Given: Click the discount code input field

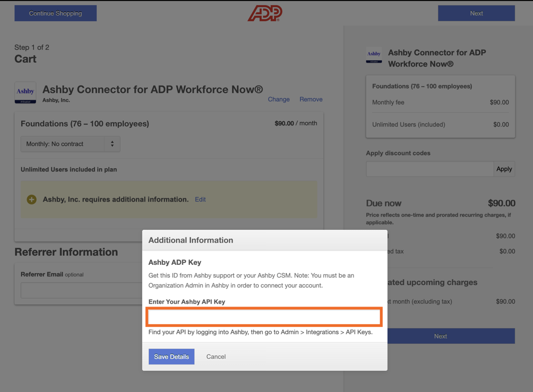Looking at the screenshot, I should 430,169.
